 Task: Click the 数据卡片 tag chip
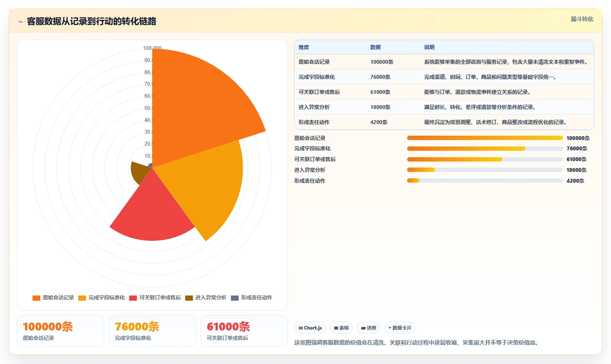click(400, 328)
